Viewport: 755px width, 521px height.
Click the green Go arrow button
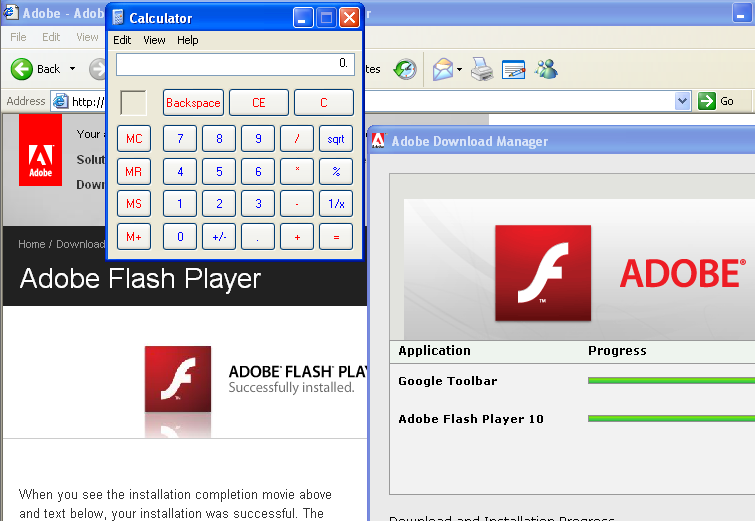coord(707,101)
